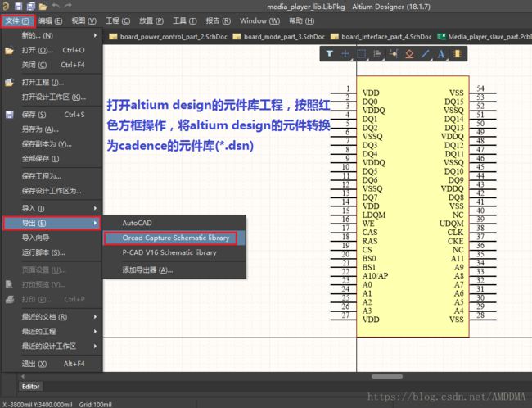Screen dimensions: 532x408
Task: Click the project icon beside 打开工程
Action: 9,82
